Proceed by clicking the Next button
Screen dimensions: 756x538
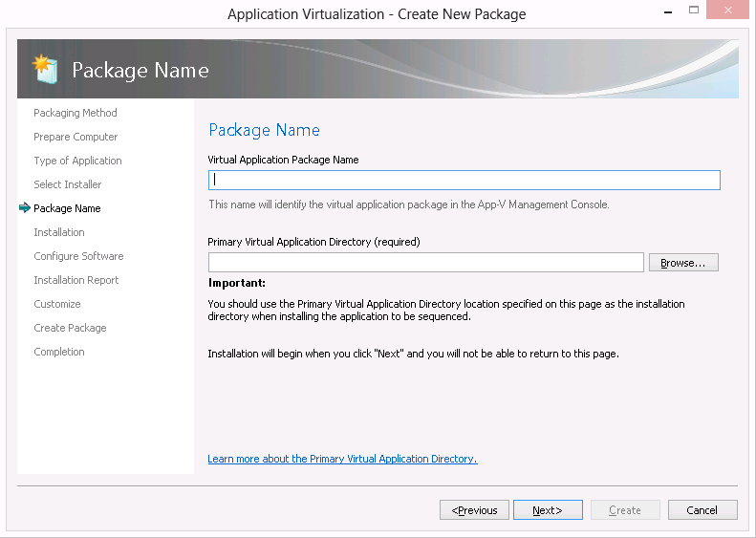point(548,510)
